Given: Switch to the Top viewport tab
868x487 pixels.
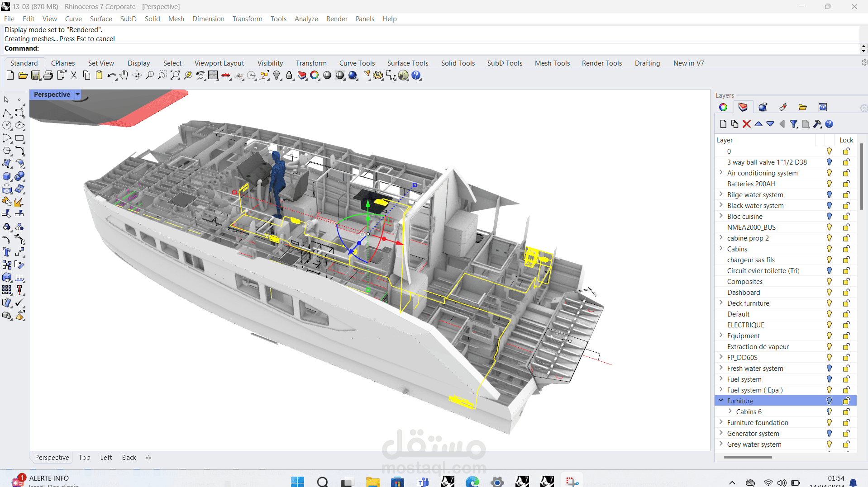Looking at the screenshot, I should [84, 458].
